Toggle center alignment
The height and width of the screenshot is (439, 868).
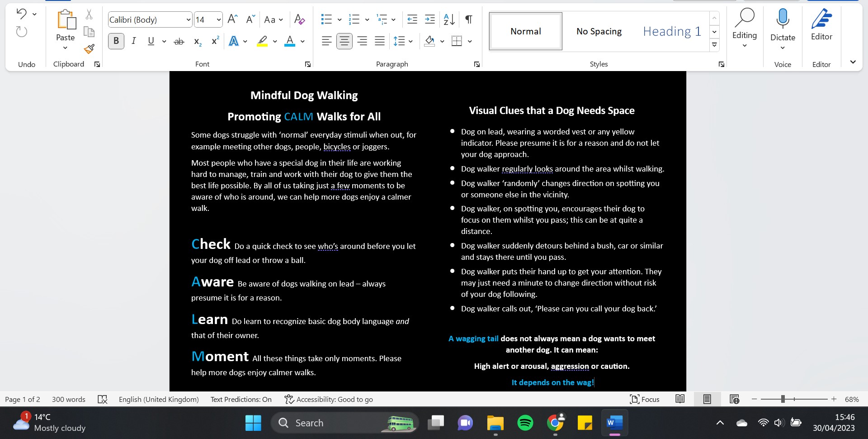344,41
